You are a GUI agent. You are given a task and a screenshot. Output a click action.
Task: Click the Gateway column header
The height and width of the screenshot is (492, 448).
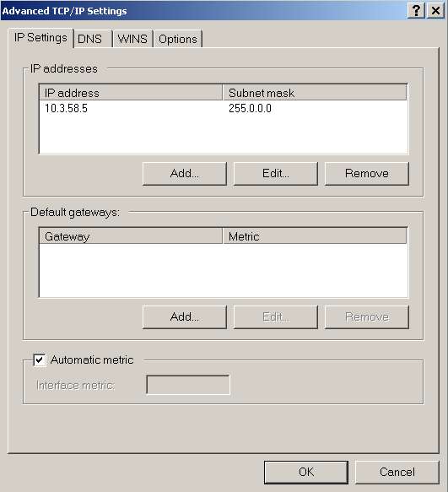coord(131,236)
